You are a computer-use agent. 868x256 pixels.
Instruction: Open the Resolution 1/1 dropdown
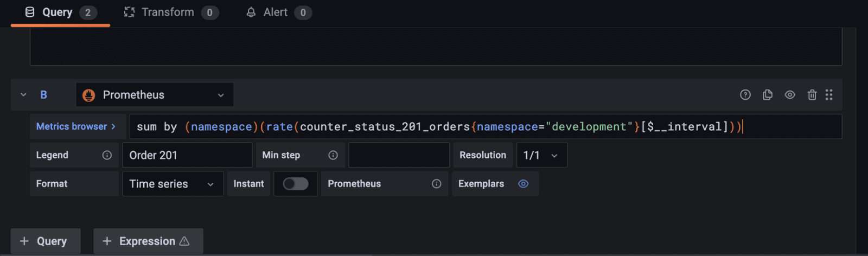coord(541,155)
